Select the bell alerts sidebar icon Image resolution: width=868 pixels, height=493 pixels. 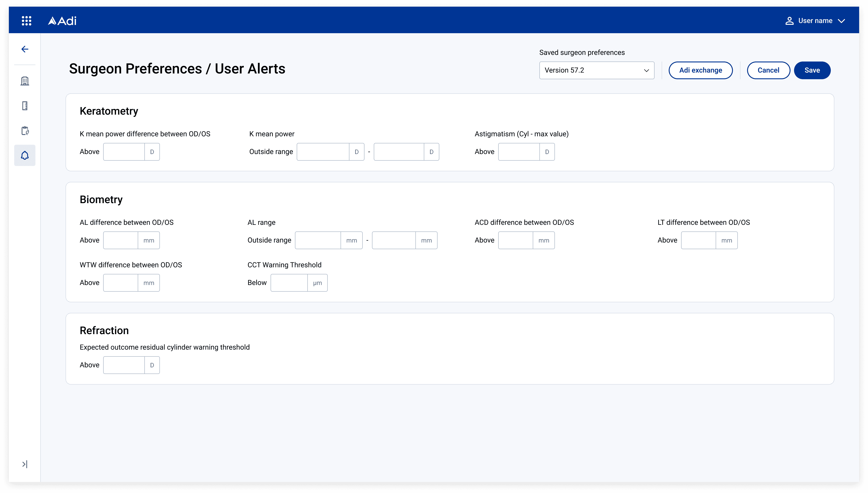tap(25, 155)
